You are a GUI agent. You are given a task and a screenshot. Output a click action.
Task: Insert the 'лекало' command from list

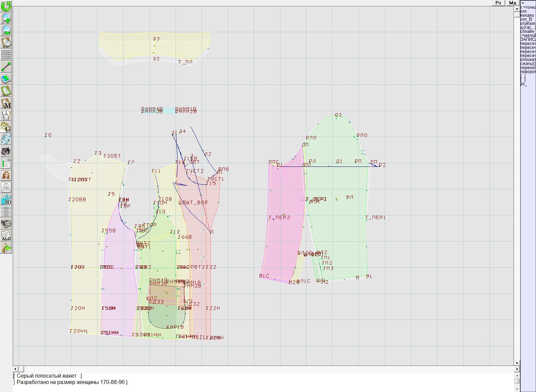pos(527,15)
